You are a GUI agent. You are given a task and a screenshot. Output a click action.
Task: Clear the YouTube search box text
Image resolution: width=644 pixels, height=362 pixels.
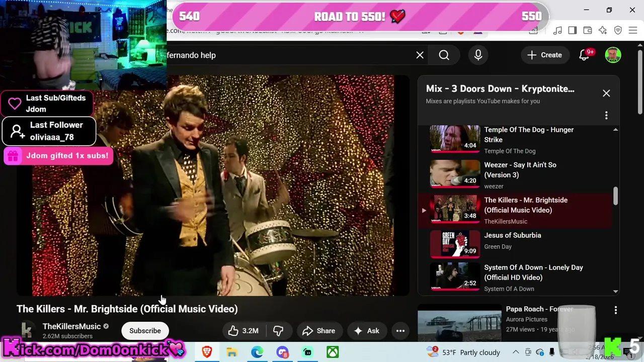coord(420,55)
